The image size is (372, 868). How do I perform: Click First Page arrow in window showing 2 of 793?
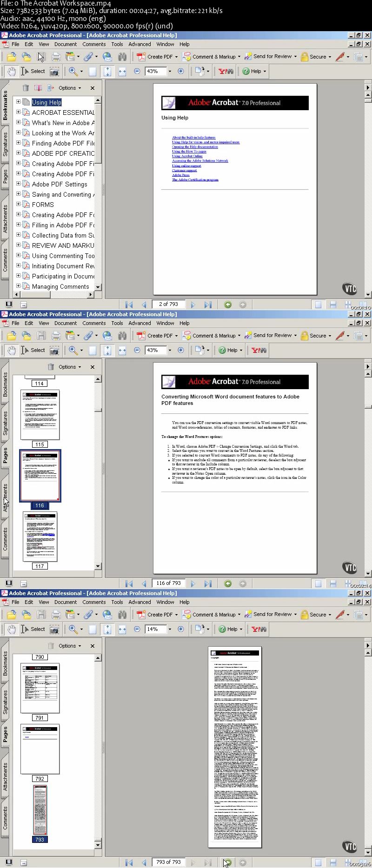tap(129, 305)
